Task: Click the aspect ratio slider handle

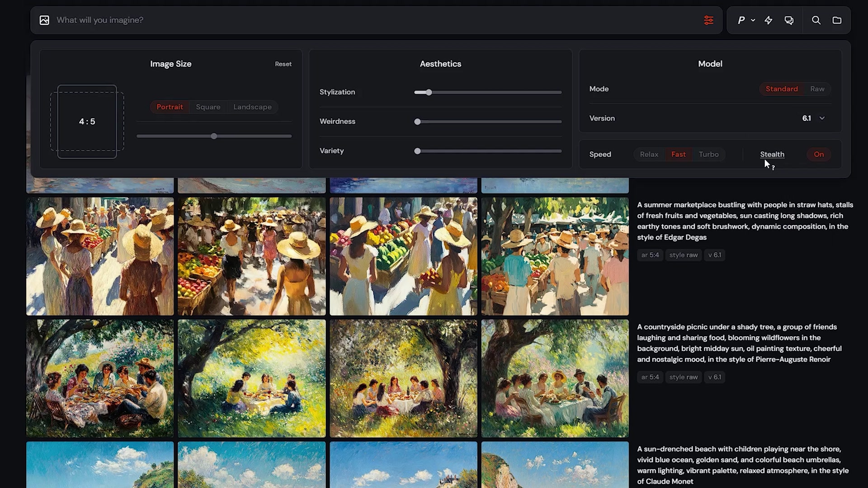Action: (214, 136)
